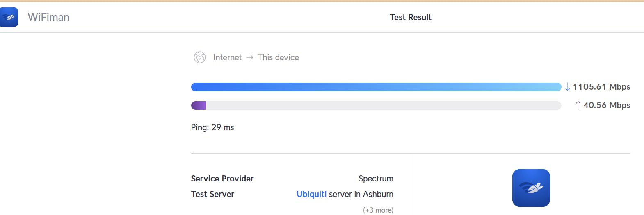The width and height of the screenshot is (644, 215).
Task: Click the upload arrow icon
Action: pos(578,105)
